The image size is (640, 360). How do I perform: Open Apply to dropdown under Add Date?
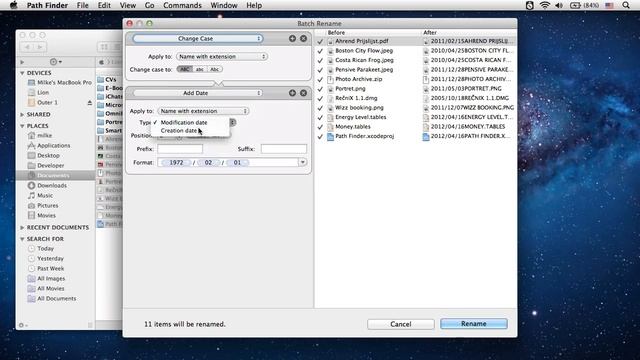203,111
